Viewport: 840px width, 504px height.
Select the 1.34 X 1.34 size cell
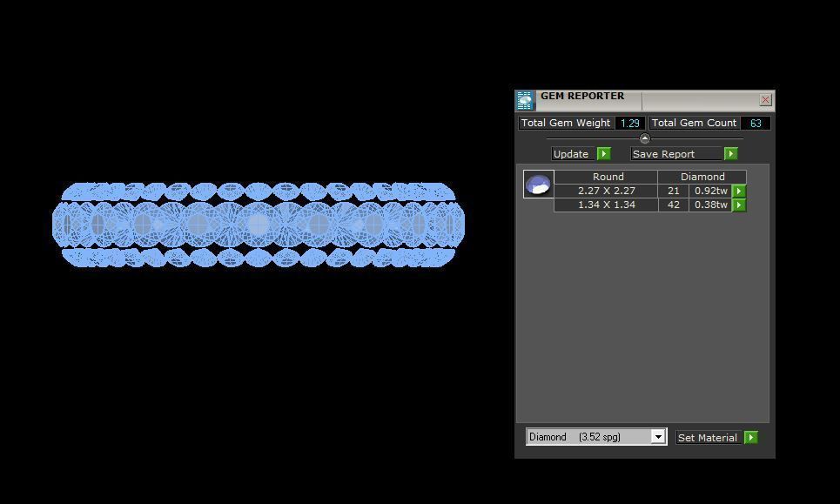(607, 205)
